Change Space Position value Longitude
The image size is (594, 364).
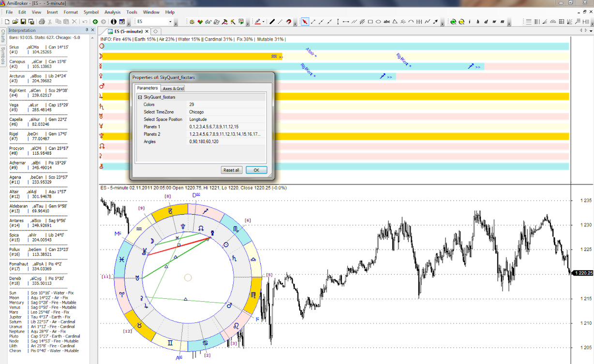(226, 119)
